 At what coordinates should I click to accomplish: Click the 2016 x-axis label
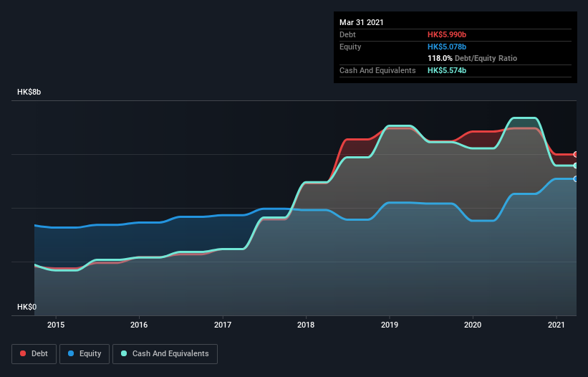139,325
